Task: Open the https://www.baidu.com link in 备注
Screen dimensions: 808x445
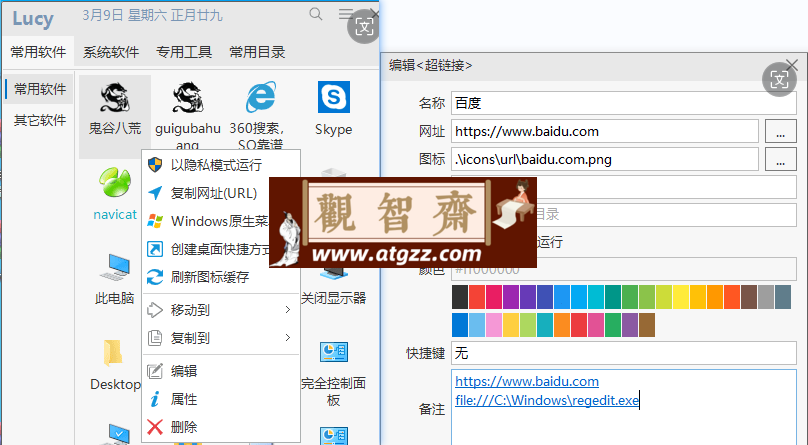Action: (527, 382)
